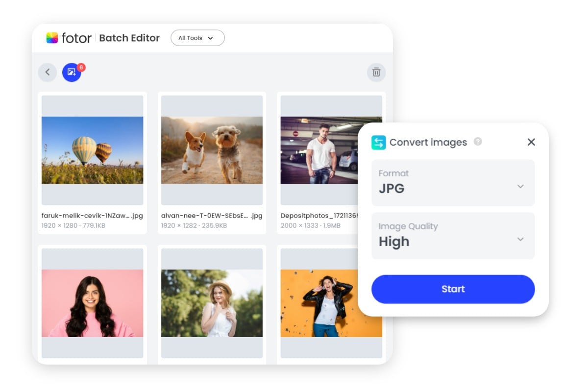The image size is (588, 392).
Task: Click the trash delete icon
Action: point(376,73)
